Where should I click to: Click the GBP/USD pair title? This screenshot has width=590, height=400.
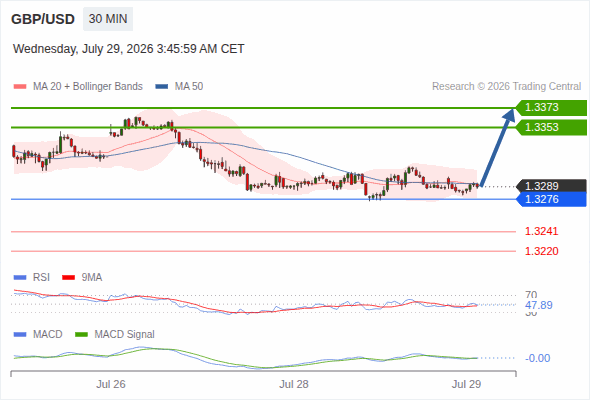click(43, 19)
